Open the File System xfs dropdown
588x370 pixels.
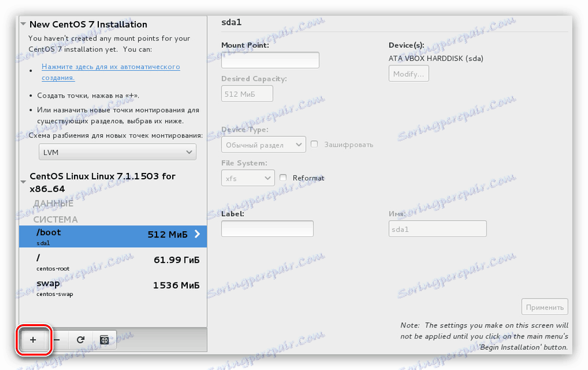(248, 178)
